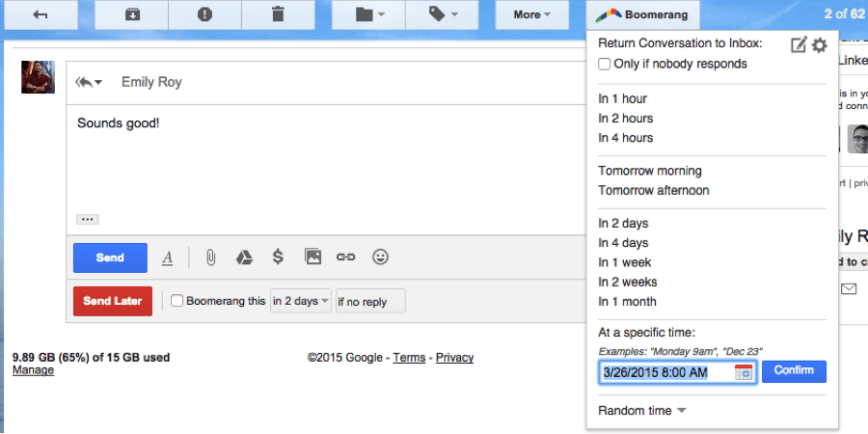Delete the conversation with the trash icon
Screen dimensions: 868x434
[x=278, y=14]
